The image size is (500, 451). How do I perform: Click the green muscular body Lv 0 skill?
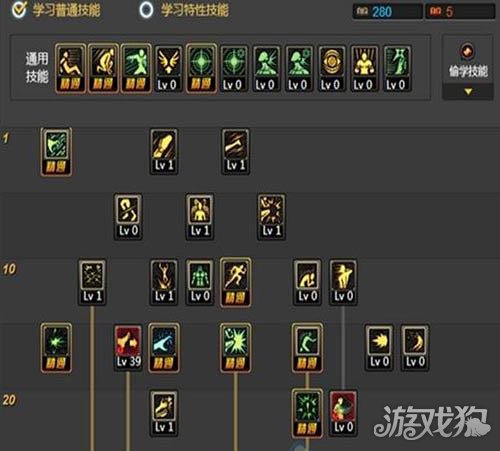[x=200, y=282]
